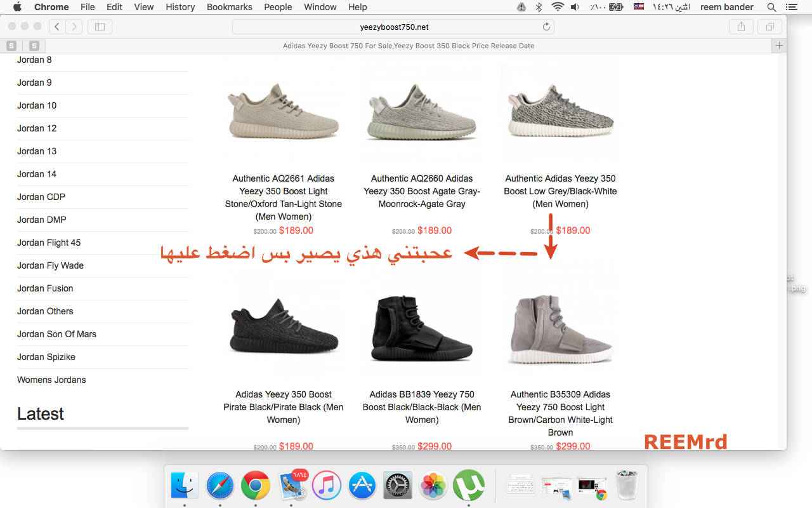The width and height of the screenshot is (812, 508).
Task: Open Authentic AQ2660 Agate Gray product title
Action: tap(422, 191)
